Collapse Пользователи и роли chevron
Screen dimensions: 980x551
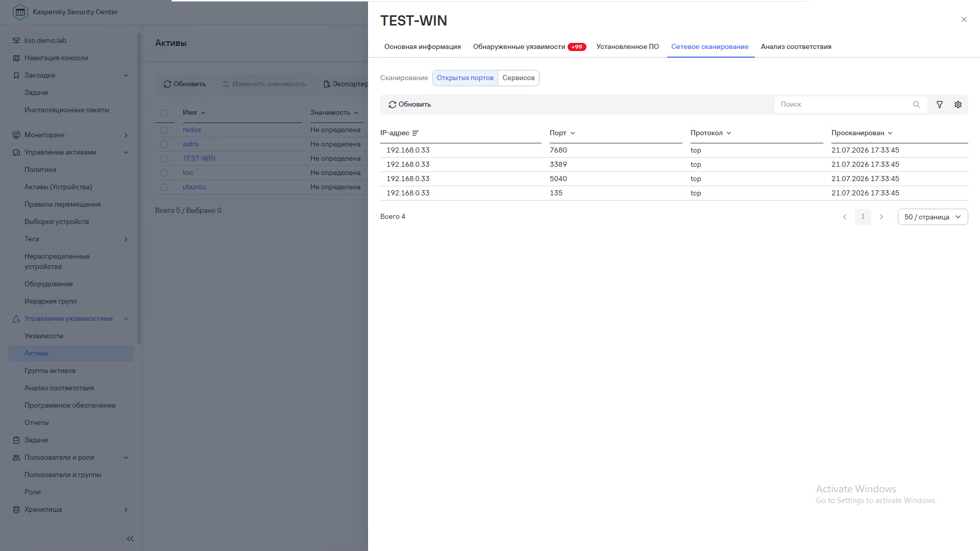coord(126,458)
